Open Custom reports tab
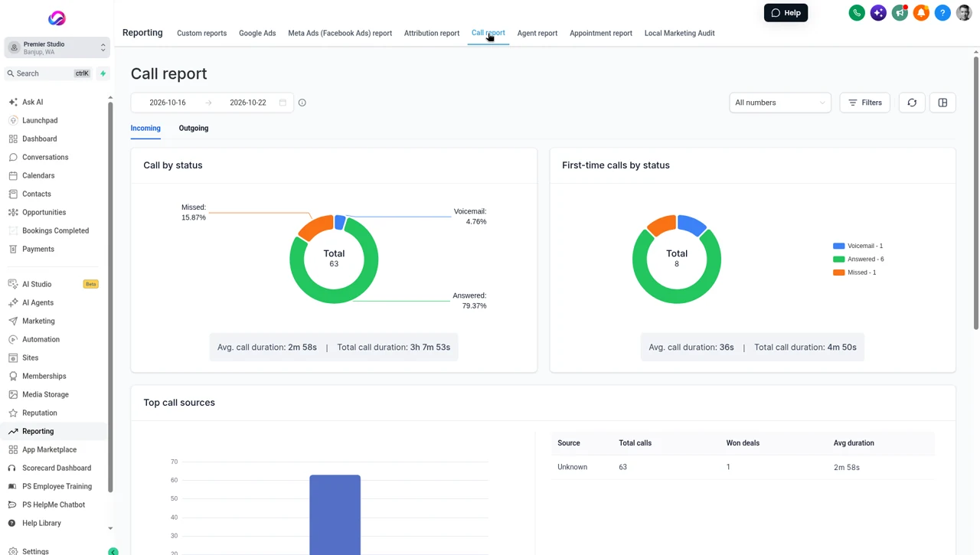This screenshot has width=980, height=555. click(202, 33)
